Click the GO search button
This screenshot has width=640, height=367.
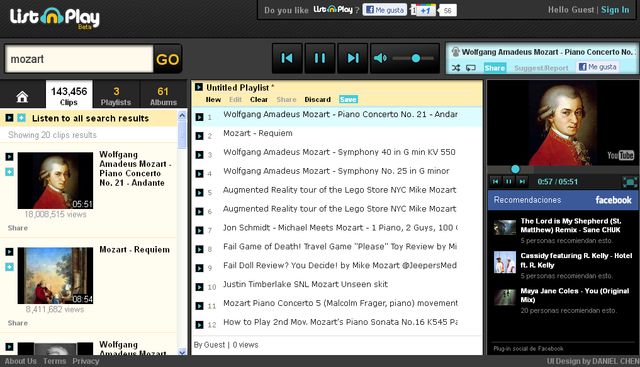click(x=167, y=59)
